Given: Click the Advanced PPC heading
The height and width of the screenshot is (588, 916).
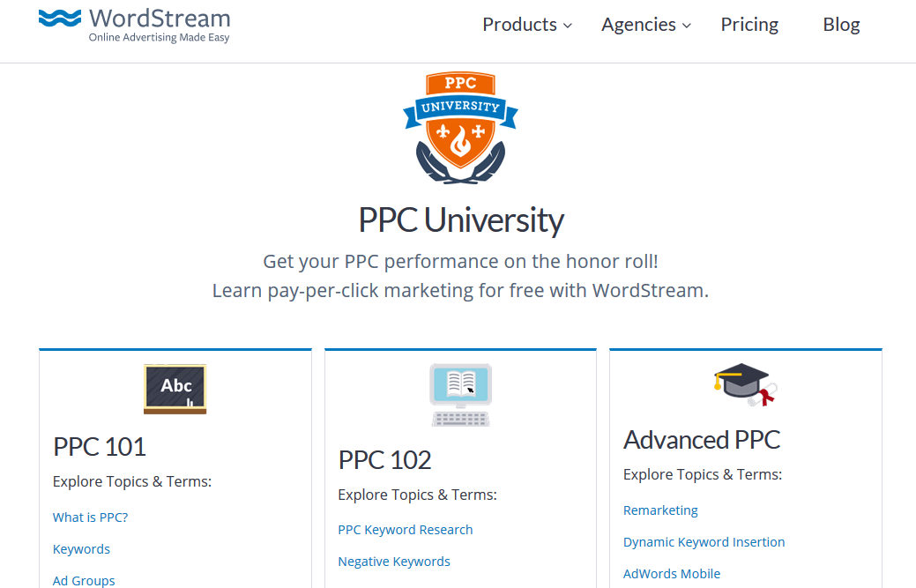Looking at the screenshot, I should coord(702,440).
